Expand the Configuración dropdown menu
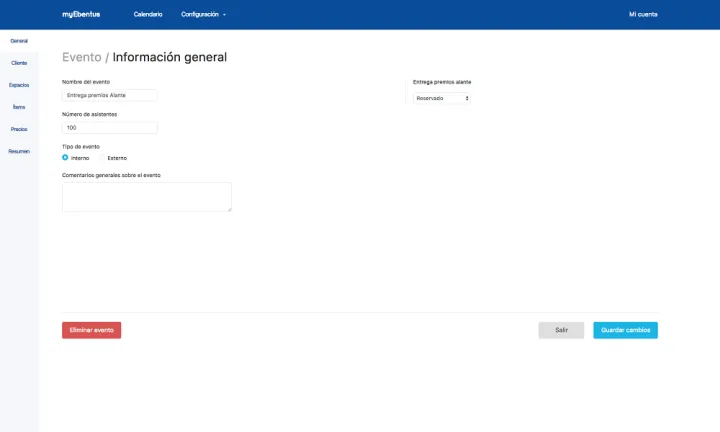Viewport: 720px width, 432px height. point(203,15)
